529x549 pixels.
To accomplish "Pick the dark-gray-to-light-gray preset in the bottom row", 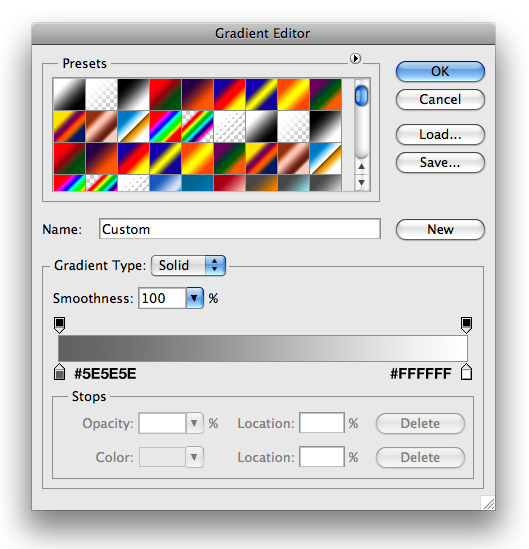I will [x=326, y=183].
